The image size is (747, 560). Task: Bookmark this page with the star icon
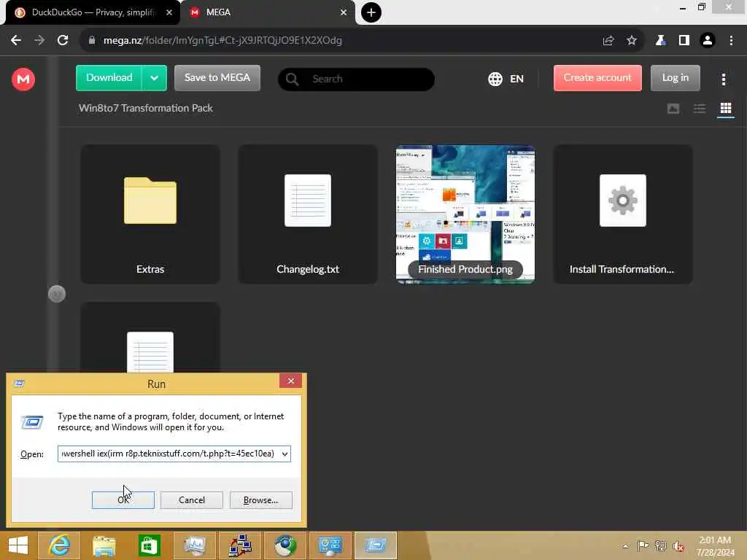[631, 41]
